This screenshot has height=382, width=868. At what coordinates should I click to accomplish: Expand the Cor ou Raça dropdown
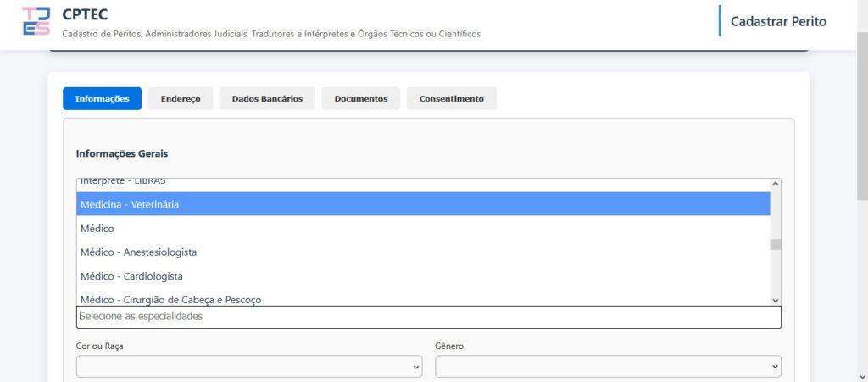[249, 367]
